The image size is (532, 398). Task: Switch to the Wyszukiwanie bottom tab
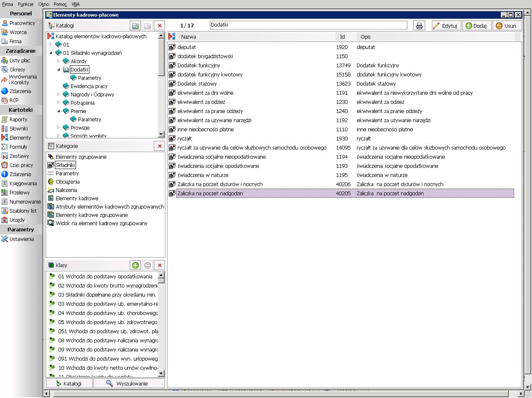[129, 383]
